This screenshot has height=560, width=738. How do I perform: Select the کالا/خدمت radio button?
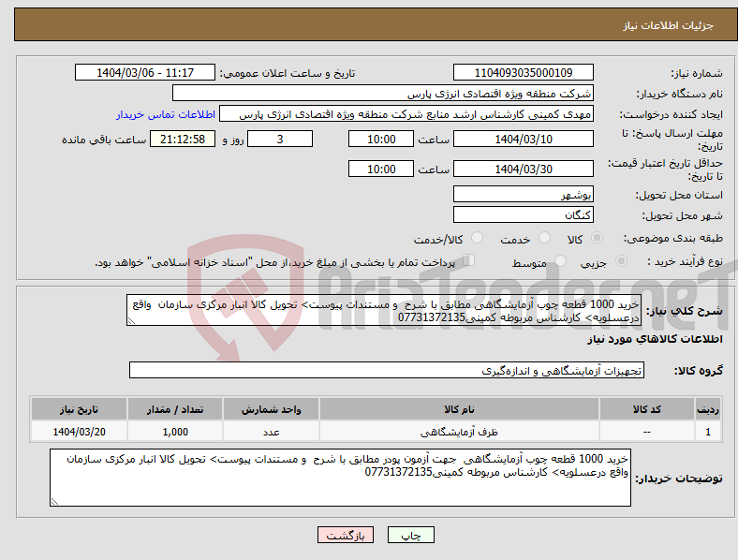pos(478,238)
